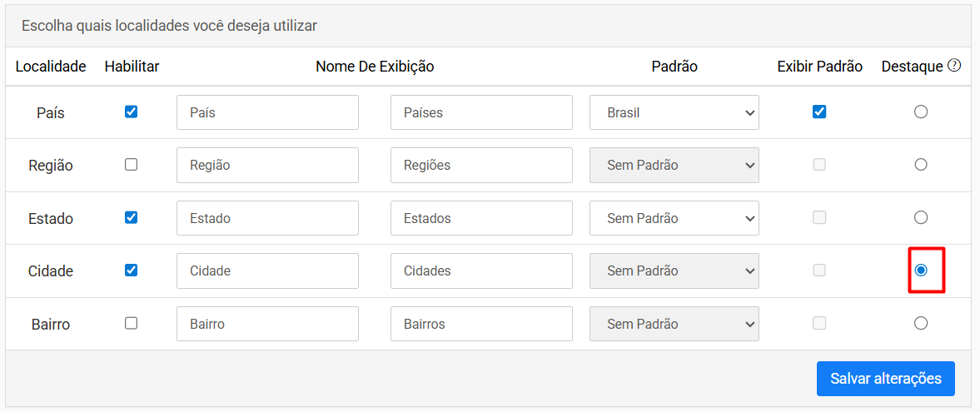Click the Estado singular name field
This screenshot has height=412, width=980.
tap(267, 218)
